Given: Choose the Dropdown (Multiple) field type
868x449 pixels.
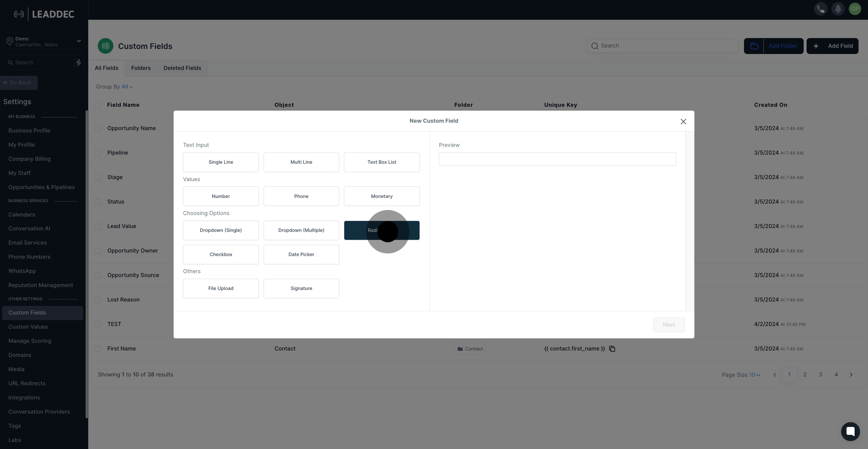Looking at the screenshot, I should [x=301, y=230].
